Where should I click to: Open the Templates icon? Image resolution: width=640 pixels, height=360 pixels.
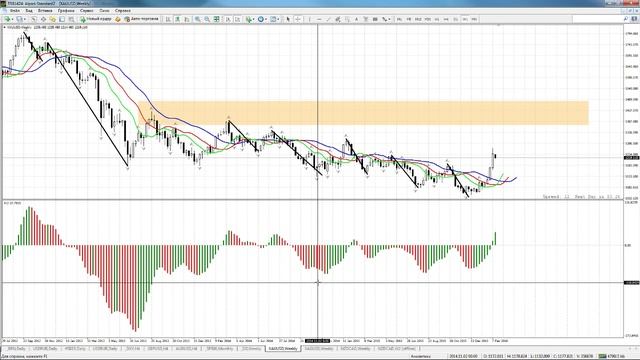tap(273, 19)
